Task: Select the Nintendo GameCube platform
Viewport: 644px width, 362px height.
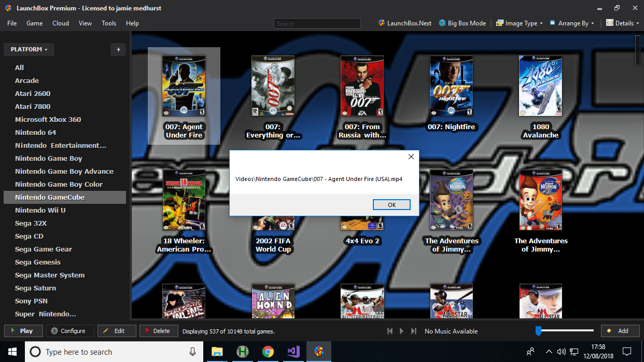Action: (65, 197)
